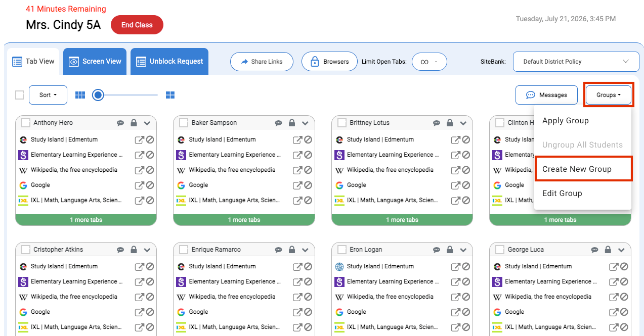Click the Browsers lock button
The height and width of the screenshot is (336, 644).
(x=329, y=62)
